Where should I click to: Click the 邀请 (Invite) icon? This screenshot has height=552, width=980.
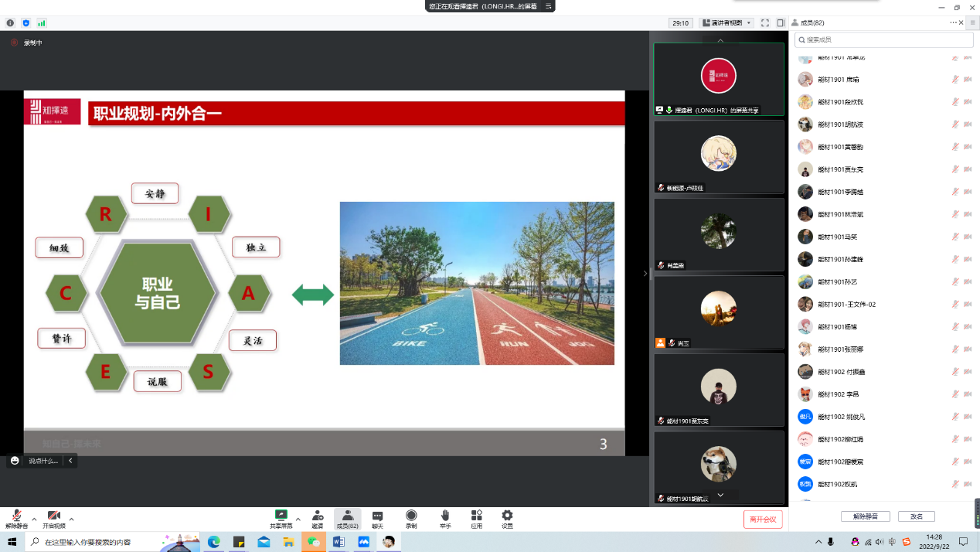point(318,518)
